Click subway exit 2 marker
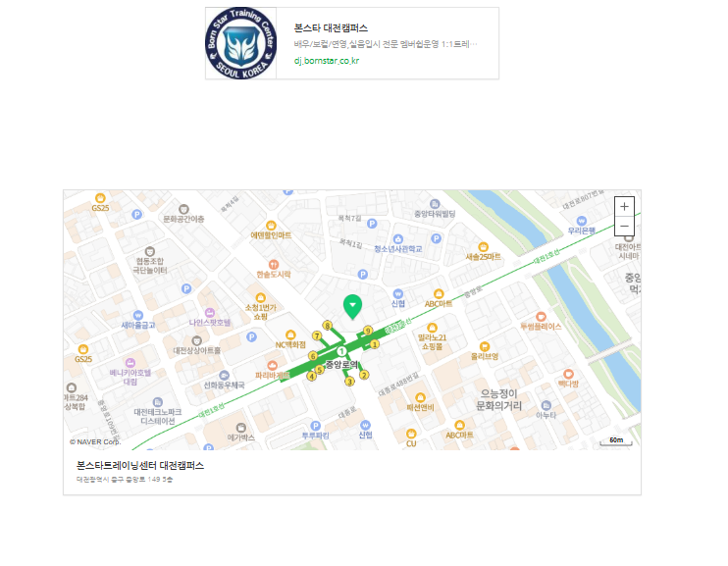This screenshot has width=728, height=566. [x=364, y=375]
